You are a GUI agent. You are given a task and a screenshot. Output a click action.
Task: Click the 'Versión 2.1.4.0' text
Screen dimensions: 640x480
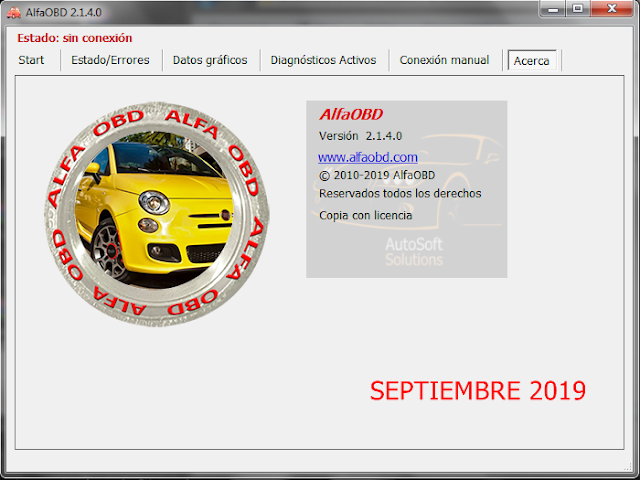[x=360, y=136]
